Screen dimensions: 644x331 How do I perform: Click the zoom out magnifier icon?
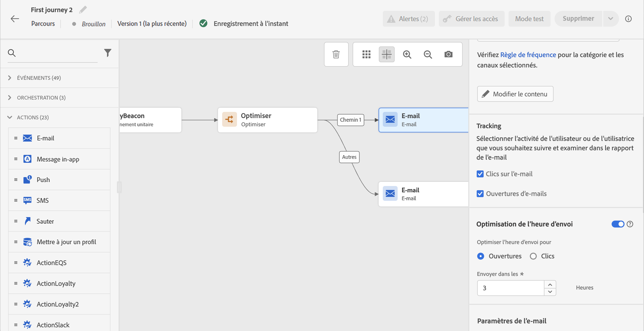pyautogui.click(x=428, y=54)
